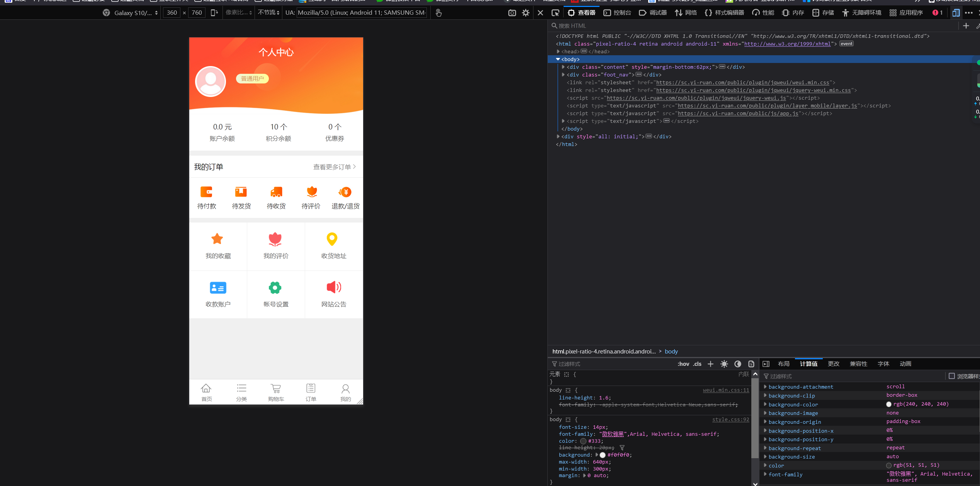Switch to the 控制台 tab

click(x=617, y=13)
